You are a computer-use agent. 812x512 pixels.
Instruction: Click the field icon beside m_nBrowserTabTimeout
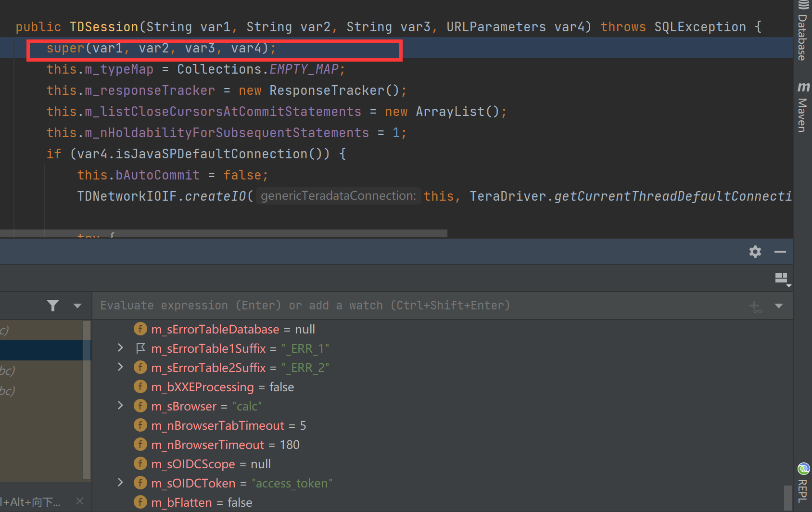(x=140, y=425)
